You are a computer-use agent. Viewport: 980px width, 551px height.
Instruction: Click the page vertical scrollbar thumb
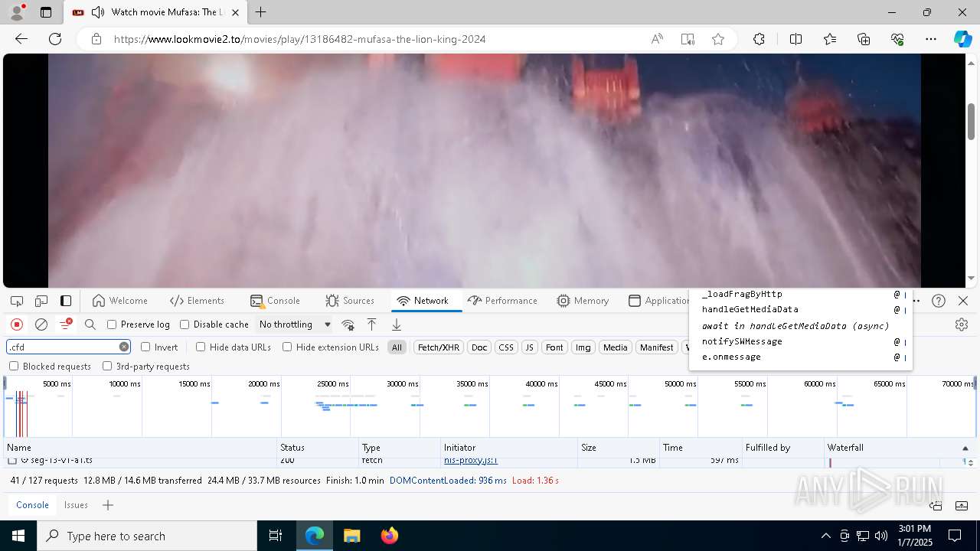[x=972, y=121]
